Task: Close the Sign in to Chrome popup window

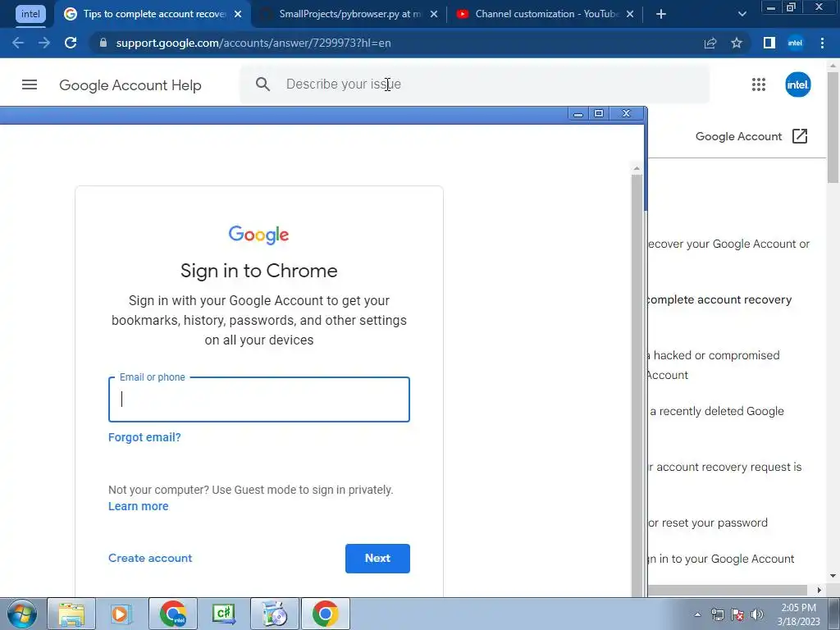Action: (x=626, y=113)
